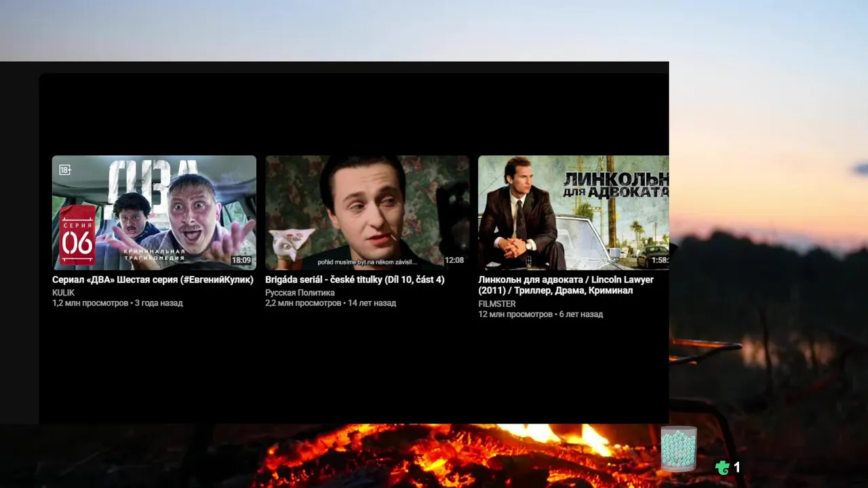Image resolution: width=868 pixels, height=488 pixels.
Task: Click the 18:09 duration badge
Action: pos(241,260)
